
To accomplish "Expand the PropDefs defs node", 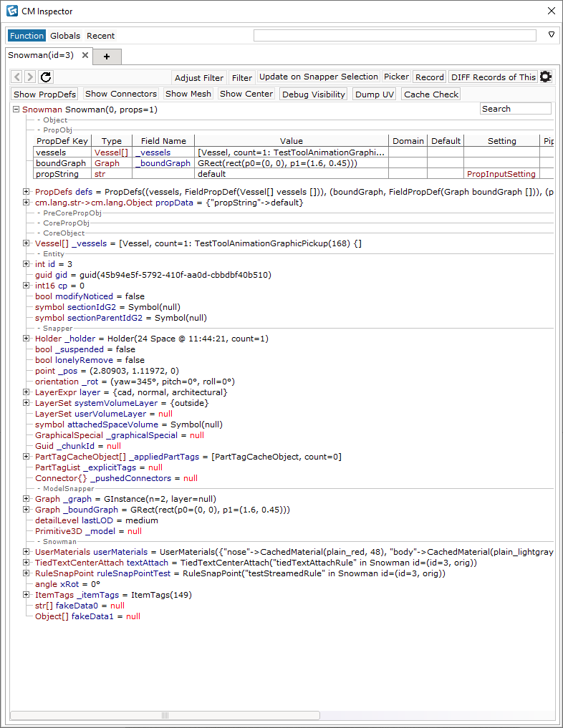I will [x=26, y=192].
